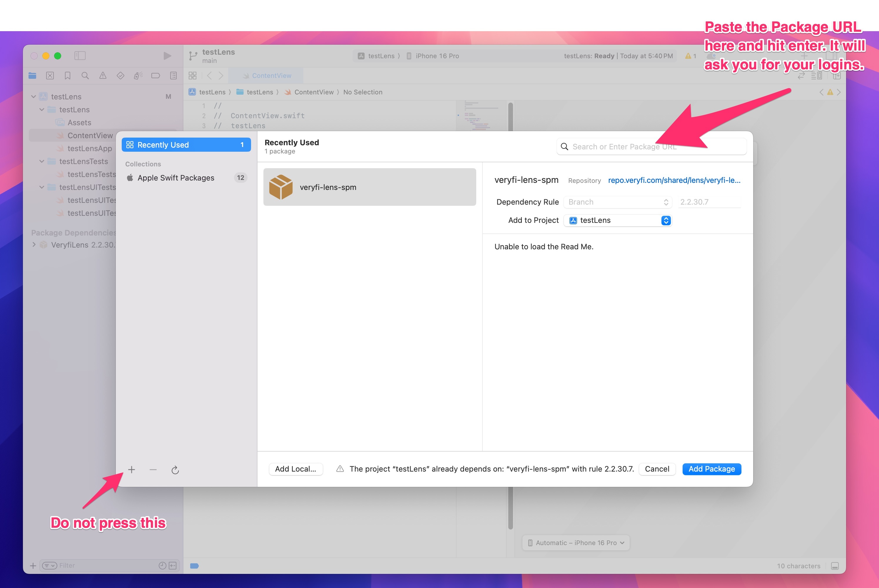
Task: Toggle the navigator sidebar button
Action: coord(80,56)
